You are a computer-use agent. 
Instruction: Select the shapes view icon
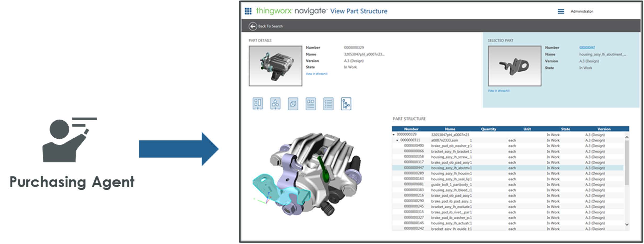(x=275, y=104)
